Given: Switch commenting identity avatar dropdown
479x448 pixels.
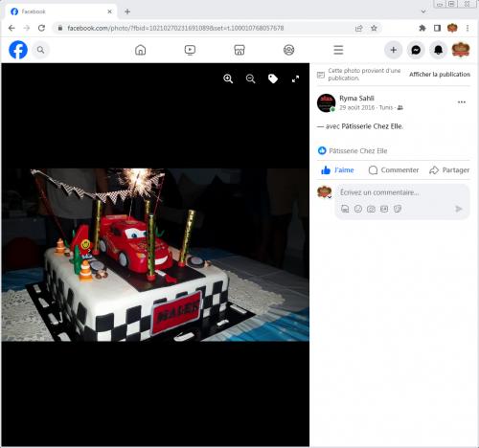Looking at the screenshot, I should click(325, 192).
